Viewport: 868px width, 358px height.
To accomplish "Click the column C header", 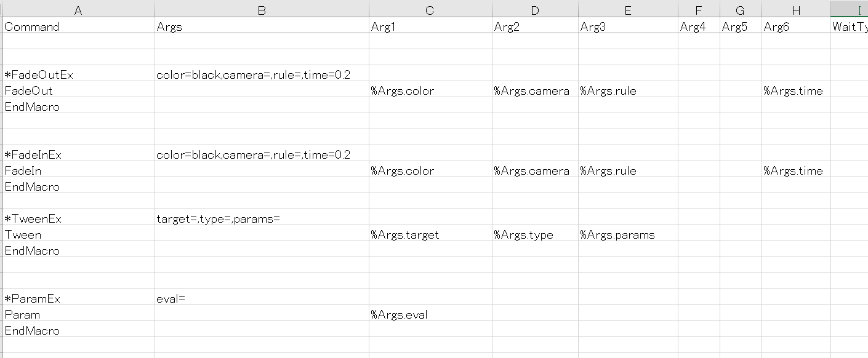I will pos(430,10).
